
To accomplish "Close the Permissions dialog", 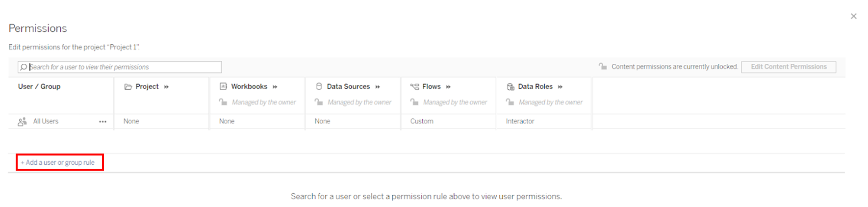I will pos(854,16).
